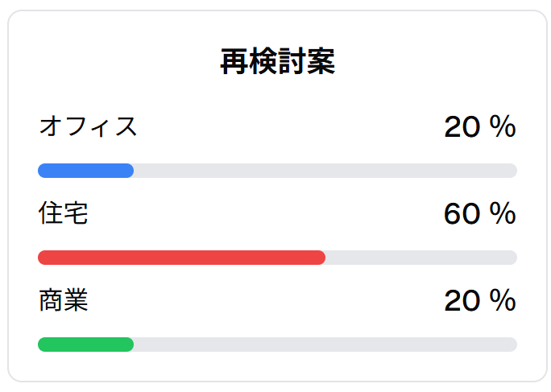This screenshot has height=392, width=551.
Task: Click the far right end of the オフィス track
Action: click(x=512, y=171)
